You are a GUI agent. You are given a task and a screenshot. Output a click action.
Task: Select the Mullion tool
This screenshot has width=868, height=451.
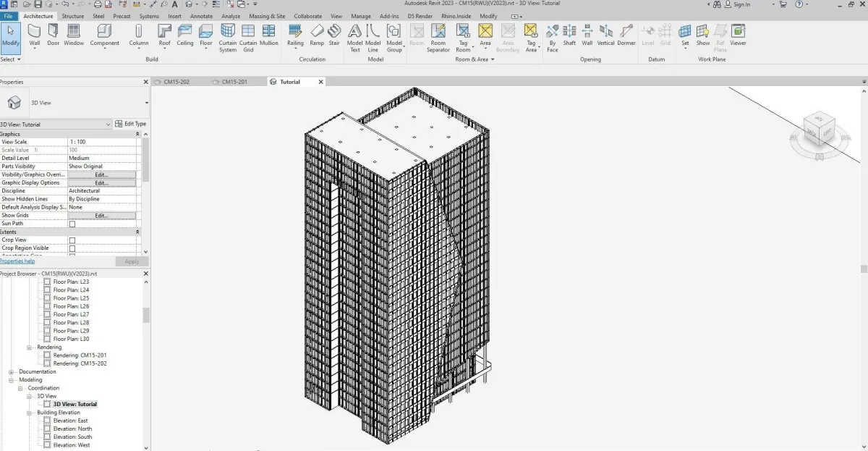click(269, 35)
